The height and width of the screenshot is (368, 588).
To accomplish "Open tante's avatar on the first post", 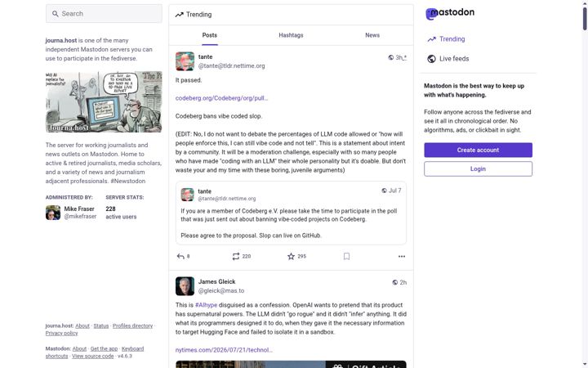I will [x=185, y=61].
